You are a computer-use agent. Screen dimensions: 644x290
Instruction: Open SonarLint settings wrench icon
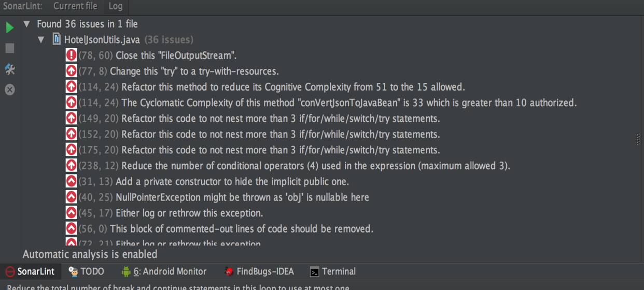pos(9,69)
